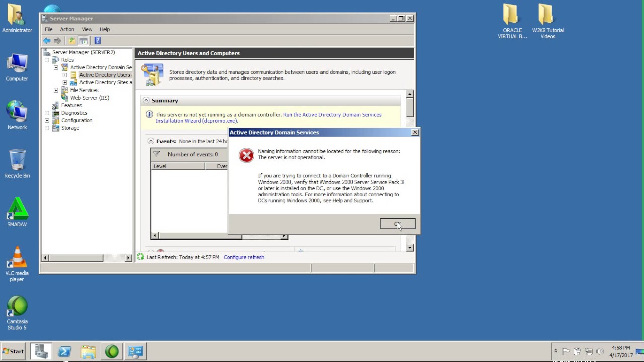This screenshot has width=644, height=362.
Task: Select the ORACLE VIRTUAL B... desktop folder
Action: [512, 21]
